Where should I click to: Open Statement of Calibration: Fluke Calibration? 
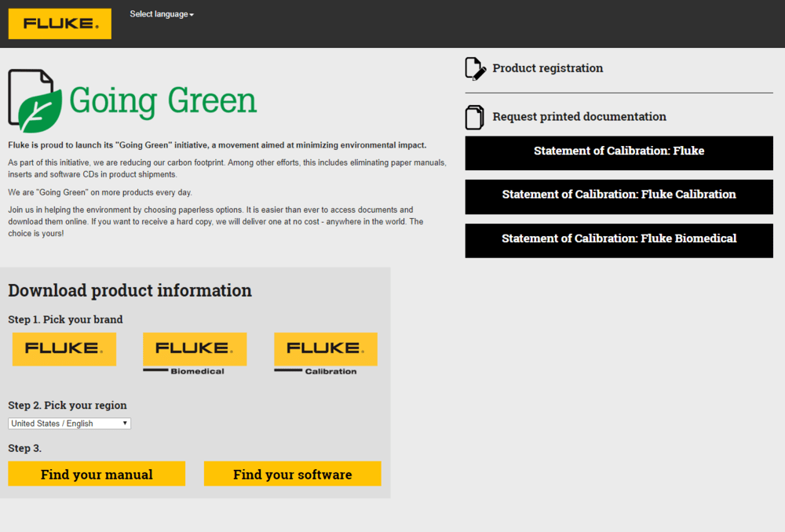(619, 197)
